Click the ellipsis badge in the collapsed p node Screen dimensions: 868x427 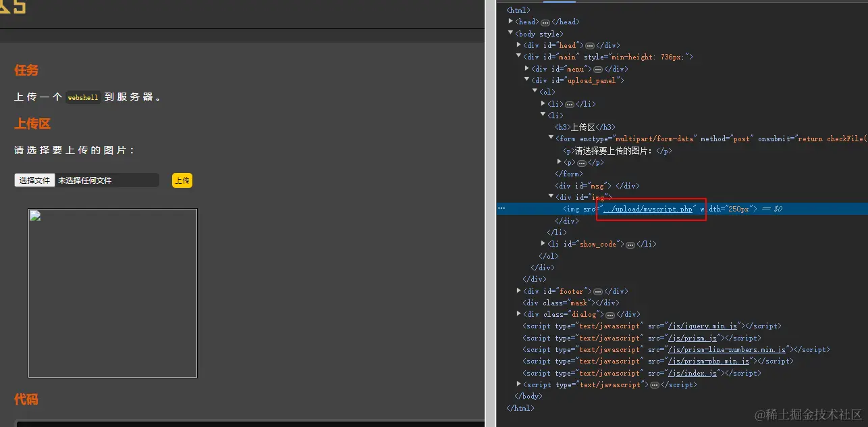(581, 163)
